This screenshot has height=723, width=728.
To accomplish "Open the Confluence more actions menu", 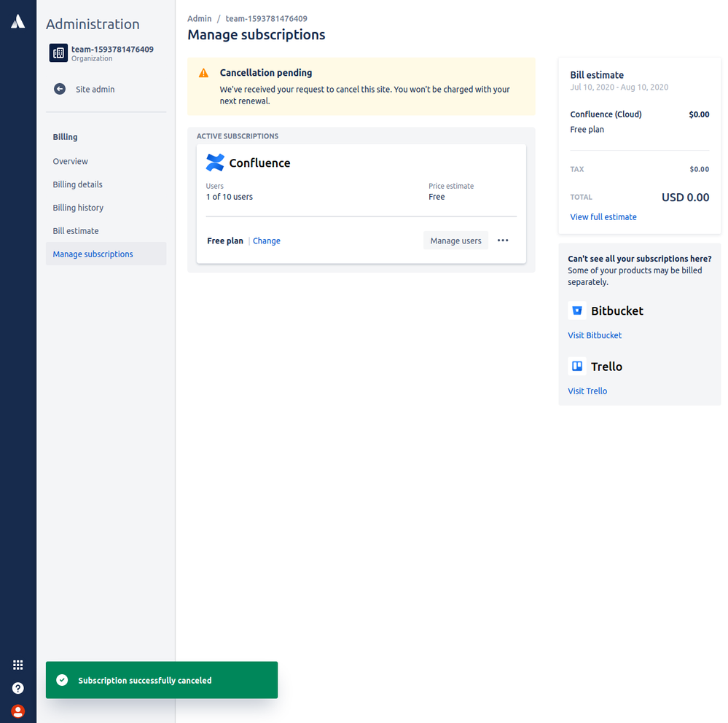I will [x=503, y=241].
